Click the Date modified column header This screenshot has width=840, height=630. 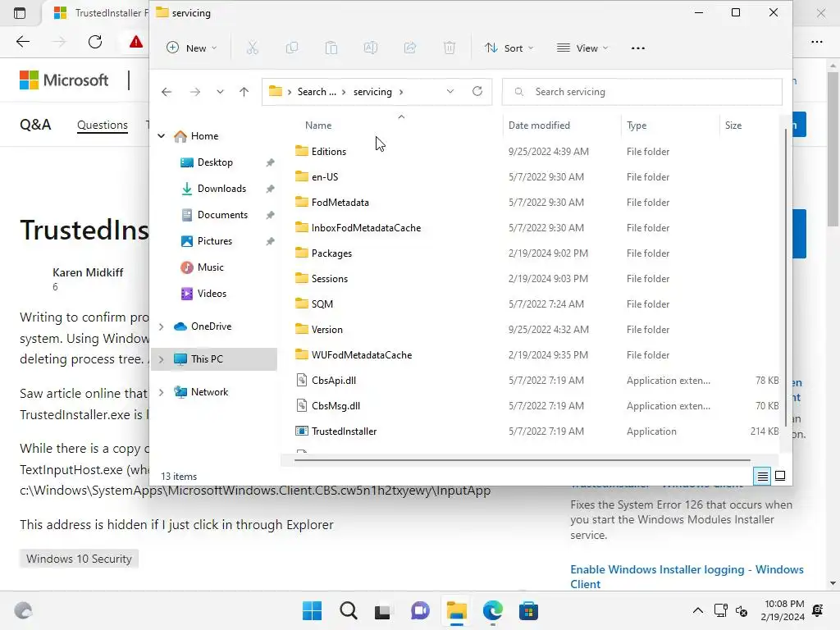539,126
